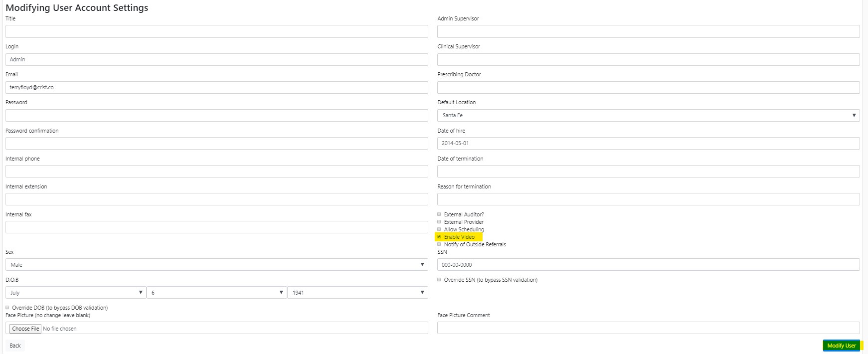Uncheck the Enable Video checkbox
Image resolution: width=868 pixels, height=354 pixels.
click(x=439, y=237)
